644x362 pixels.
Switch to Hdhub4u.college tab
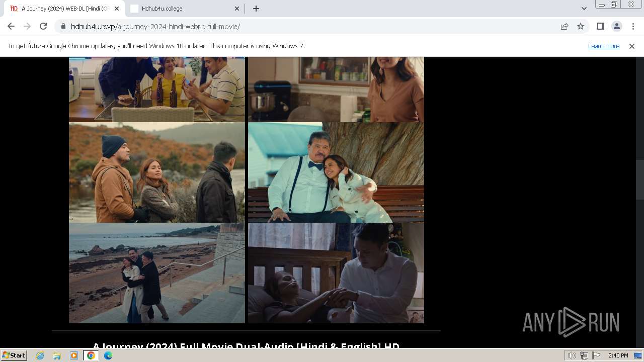pyautogui.click(x=185, y=9)
